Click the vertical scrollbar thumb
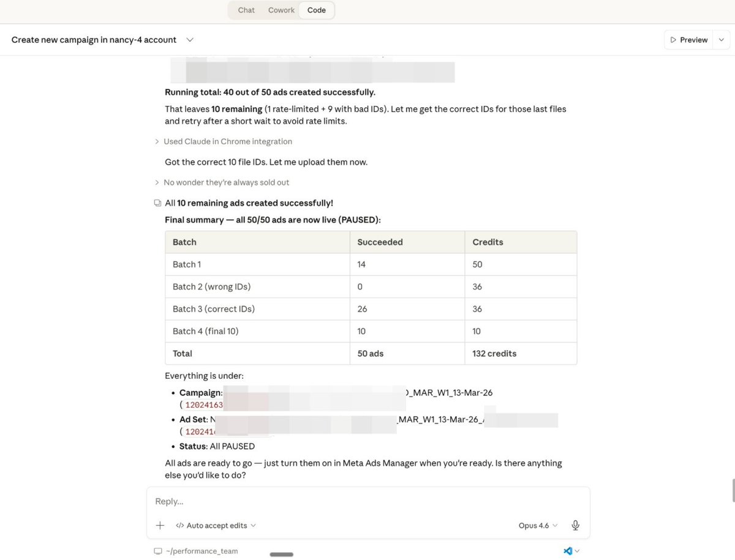 [733, 491]
